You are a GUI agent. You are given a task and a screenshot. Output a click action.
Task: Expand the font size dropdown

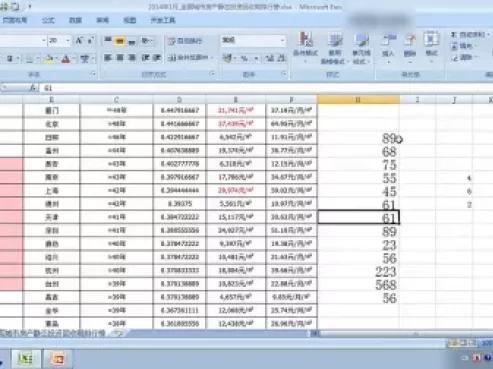tap(68, 41)
